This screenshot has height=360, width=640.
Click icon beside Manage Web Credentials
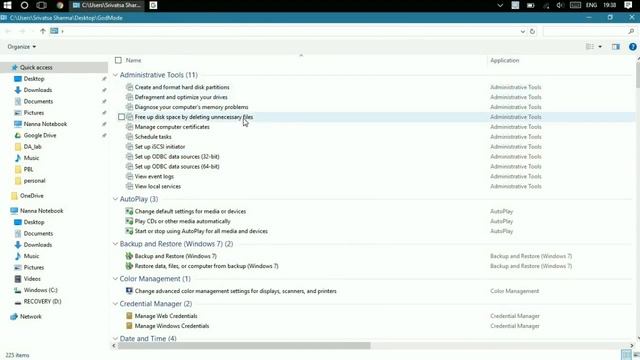point(129,316)
